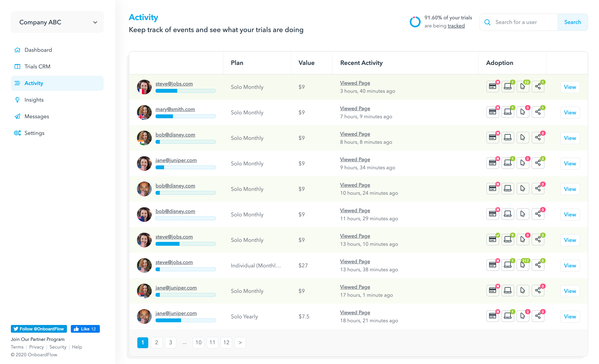This screenshot has width=599, height=364.
Task: Click credit card icon with green checkmark
Action: pos(493,240)
